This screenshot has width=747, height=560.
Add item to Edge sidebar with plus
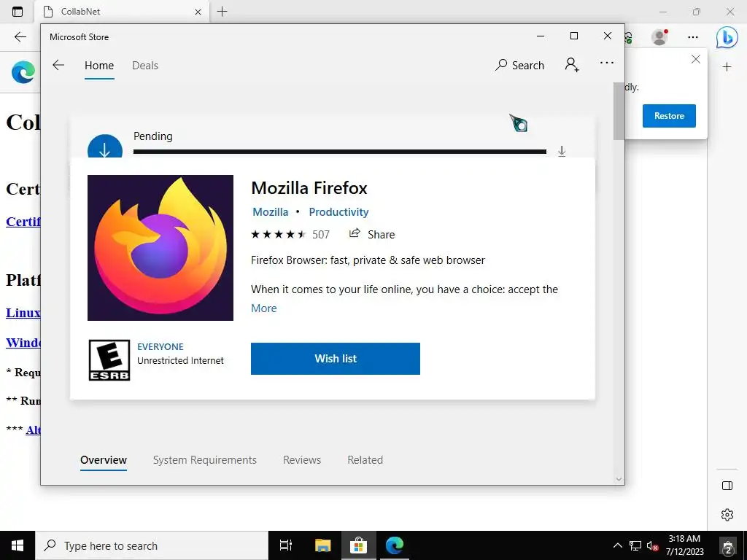point(727,67)
